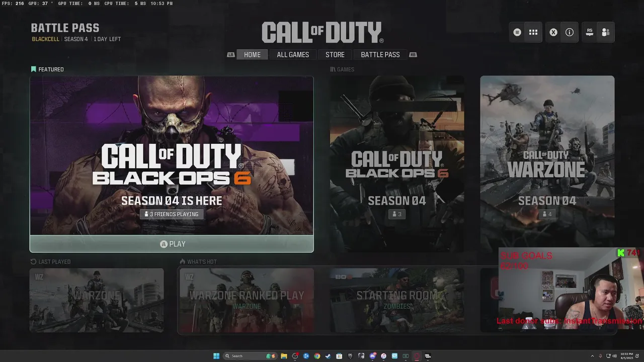Go to the STORE tab

(335, 55)
